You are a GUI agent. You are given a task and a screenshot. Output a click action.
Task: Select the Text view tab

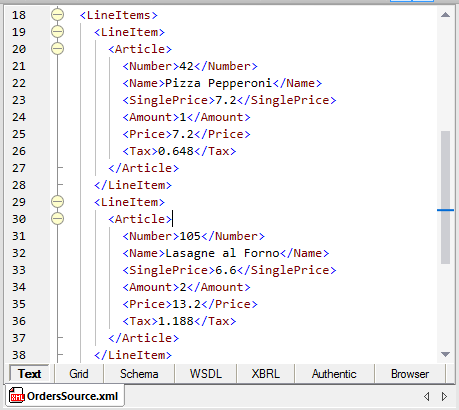click(x=29, y=374)
